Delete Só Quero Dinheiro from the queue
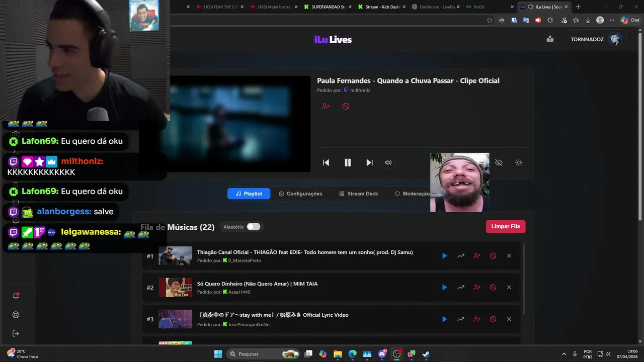Viewport: 644px width, 362px height. tap(509, 287)
